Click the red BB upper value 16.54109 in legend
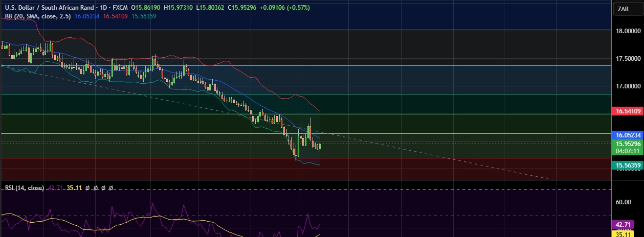The width and height of the screenshot is (644, 237). (116, 16)
